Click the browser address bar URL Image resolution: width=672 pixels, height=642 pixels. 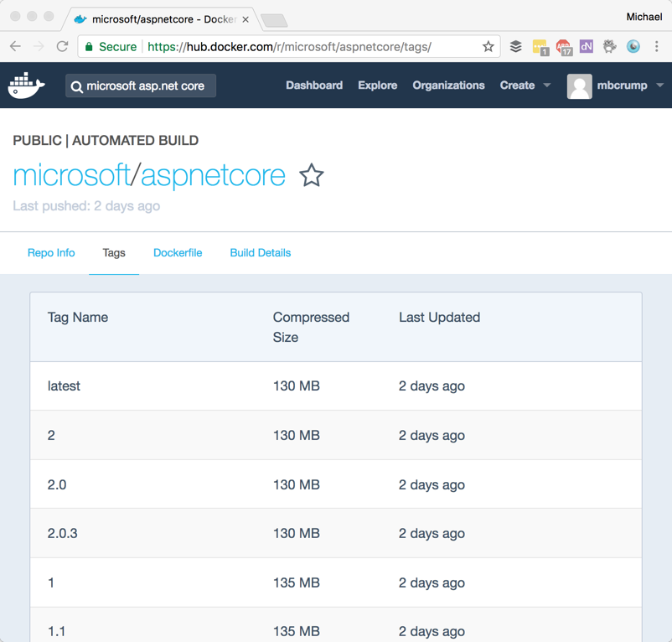[x=289, y=46]
